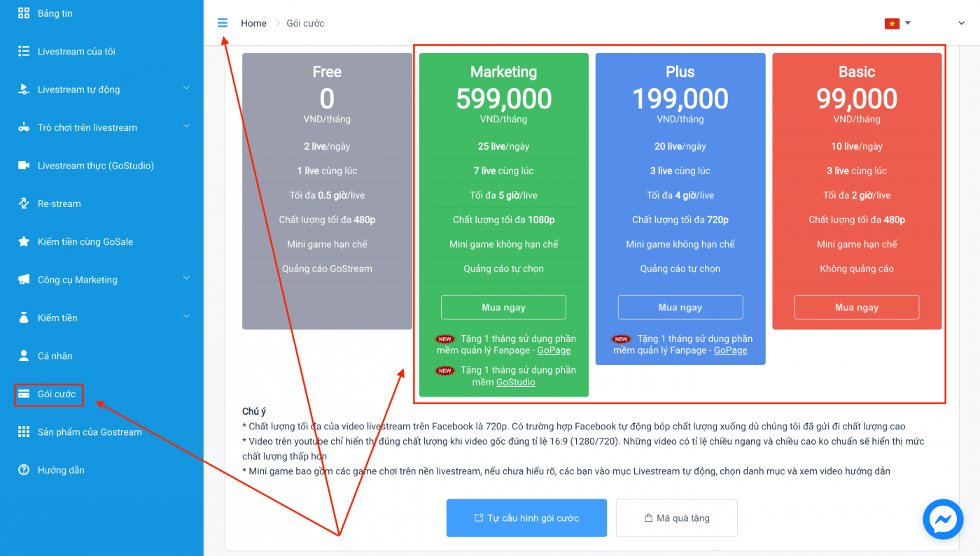Click the Kiếm tiền cùng GoSale star icon
Image resolution: width=980 pixels, height=556 pixels.
coord(24,241)
